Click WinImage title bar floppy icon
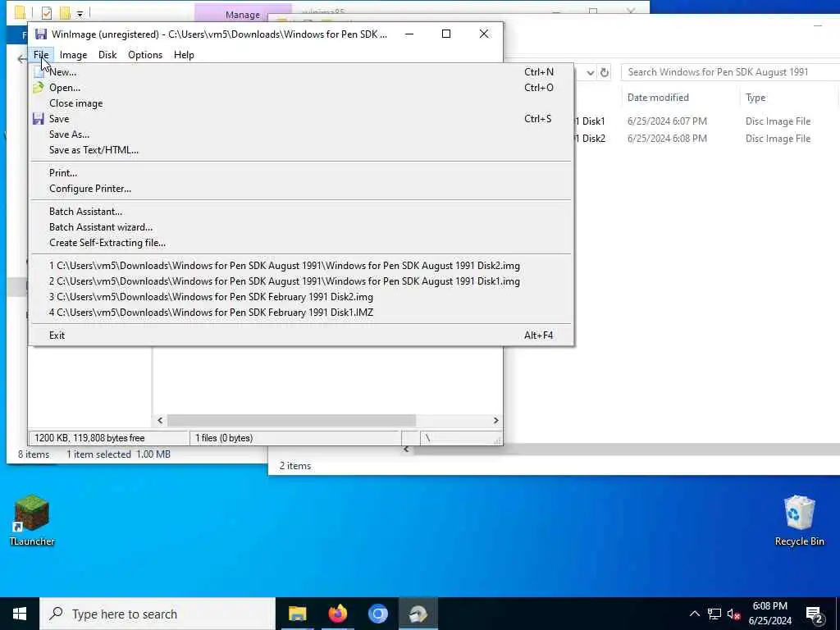This screenshot has height=630, width=840. tap(41, 34)
